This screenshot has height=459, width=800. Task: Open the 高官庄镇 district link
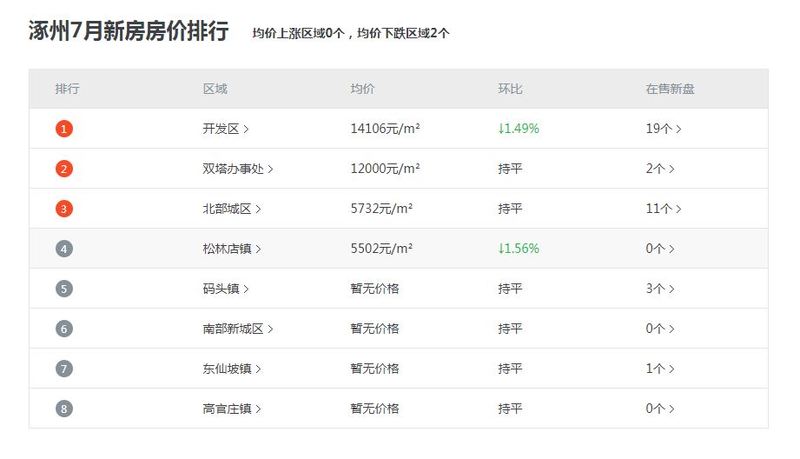click(232, 409)
